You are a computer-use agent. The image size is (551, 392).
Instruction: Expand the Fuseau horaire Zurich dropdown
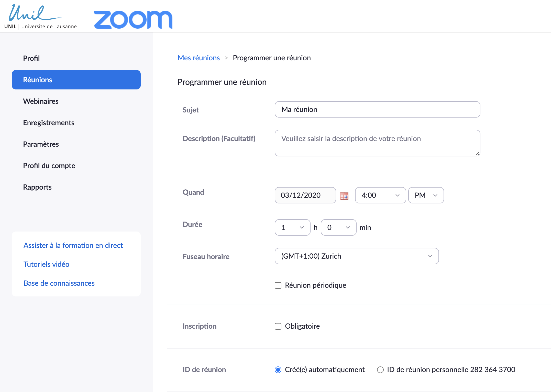pos(357,256)
